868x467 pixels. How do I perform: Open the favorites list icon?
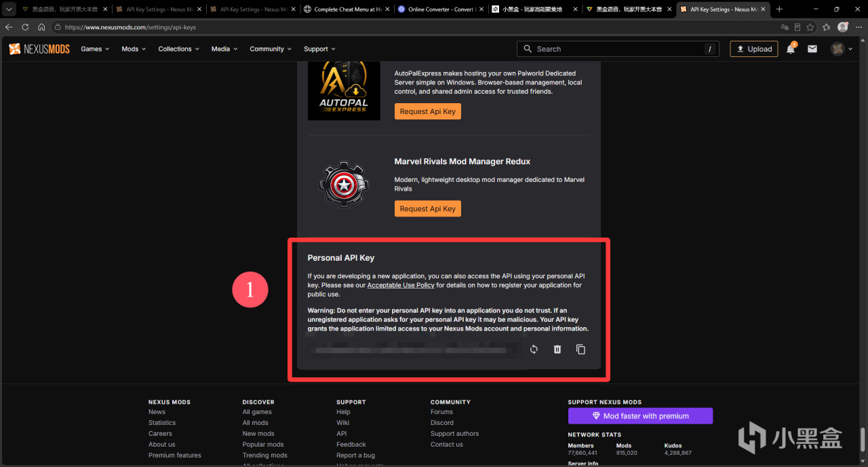[x=826, y=27]
